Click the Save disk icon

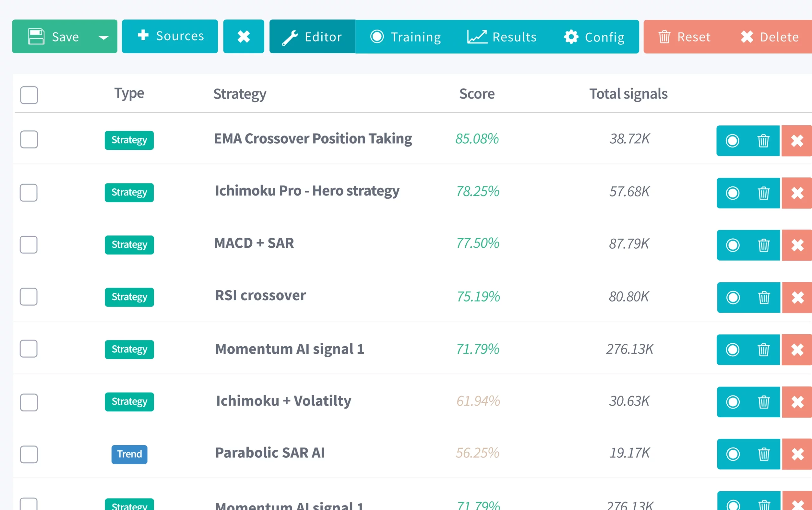(37, 36)
